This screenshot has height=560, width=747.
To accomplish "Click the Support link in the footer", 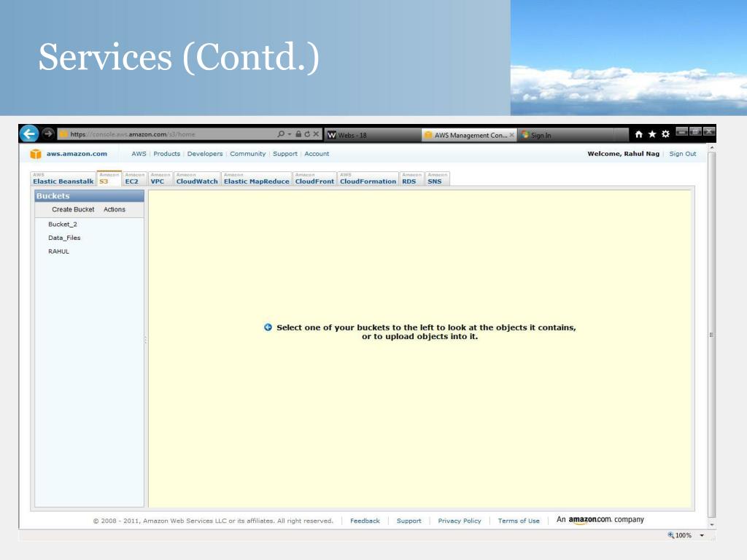I will point(409,521).
